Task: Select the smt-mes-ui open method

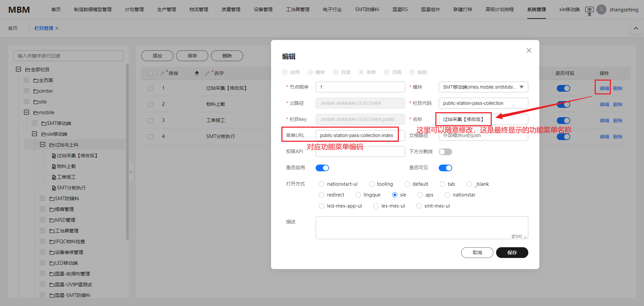Action: pos(419,206)
